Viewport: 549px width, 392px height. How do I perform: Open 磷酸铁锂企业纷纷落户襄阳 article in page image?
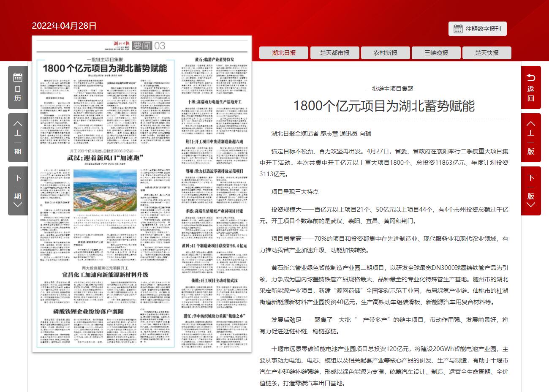(88, 311)
